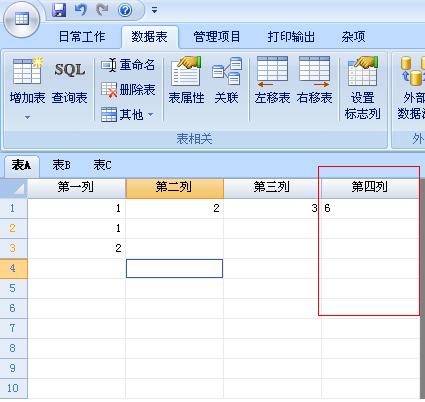Click the 增加表 add table icon

28,71
